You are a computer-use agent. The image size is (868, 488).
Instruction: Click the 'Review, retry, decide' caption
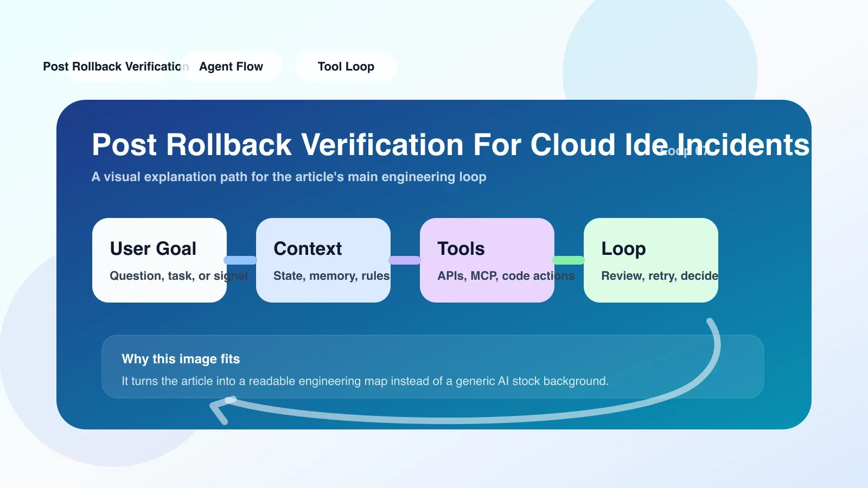pos(660,276)
